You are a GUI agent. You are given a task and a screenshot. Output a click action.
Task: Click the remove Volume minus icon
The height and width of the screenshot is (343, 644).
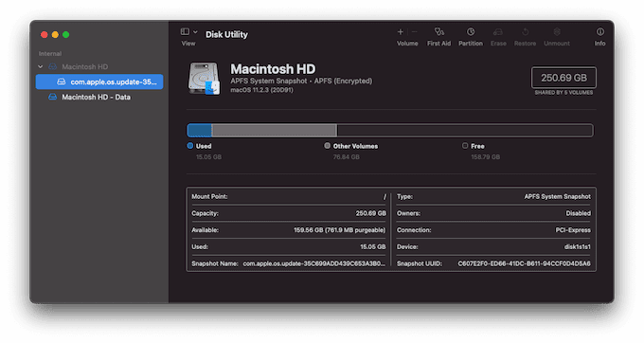click(x=415, y=31)
